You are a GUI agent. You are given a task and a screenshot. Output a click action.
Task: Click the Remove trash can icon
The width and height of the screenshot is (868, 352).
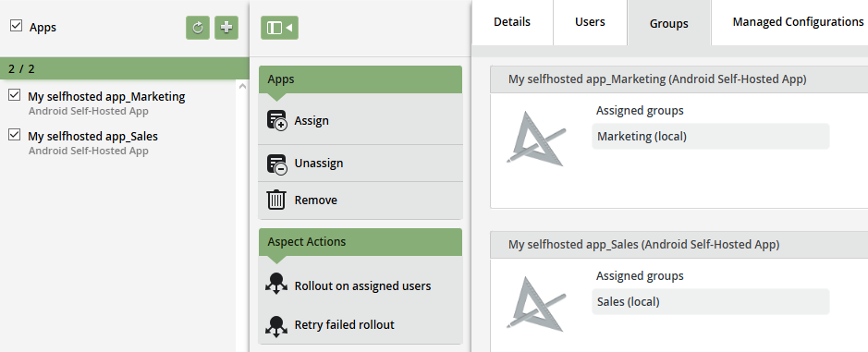tap(276, 200)
